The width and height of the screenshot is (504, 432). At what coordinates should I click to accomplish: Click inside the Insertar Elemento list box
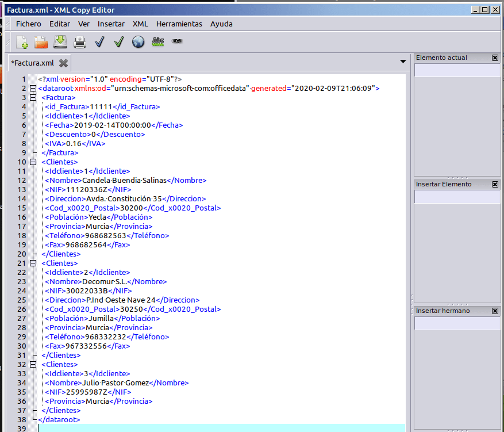(457, 197)
